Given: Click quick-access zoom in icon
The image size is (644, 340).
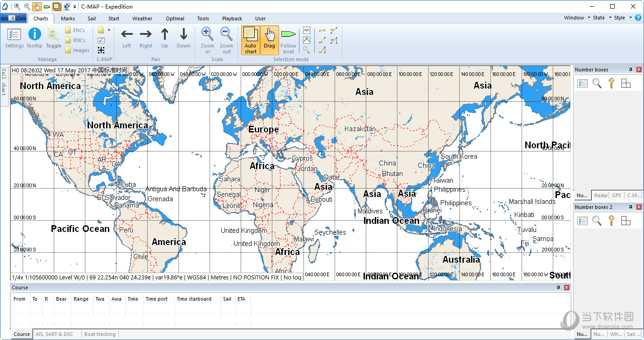Looking at the screenshot, I should [x=17, y=6].
